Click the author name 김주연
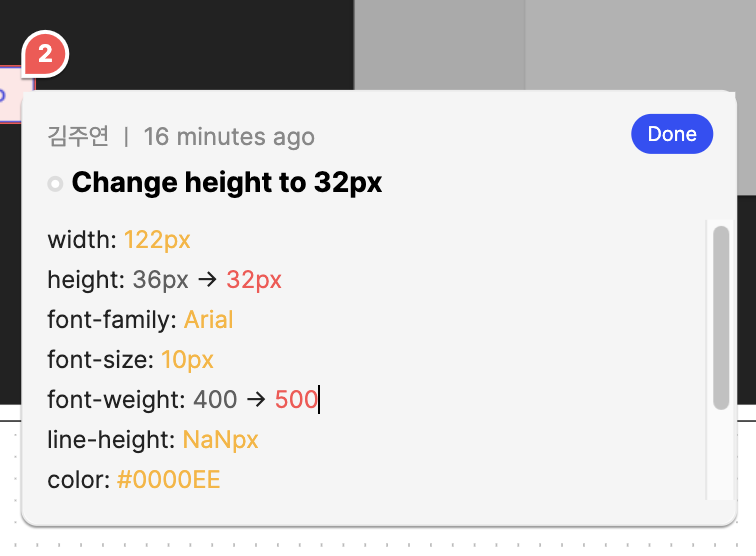Image resolution: width=756 pixels, height=556 pixels. [78, 136]
